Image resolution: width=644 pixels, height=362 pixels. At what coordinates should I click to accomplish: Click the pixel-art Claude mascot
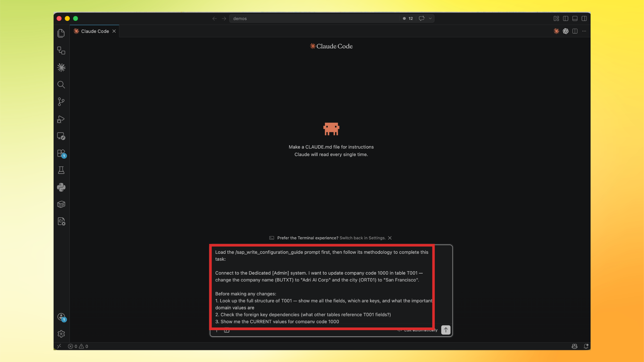click(x=331, y=129)
